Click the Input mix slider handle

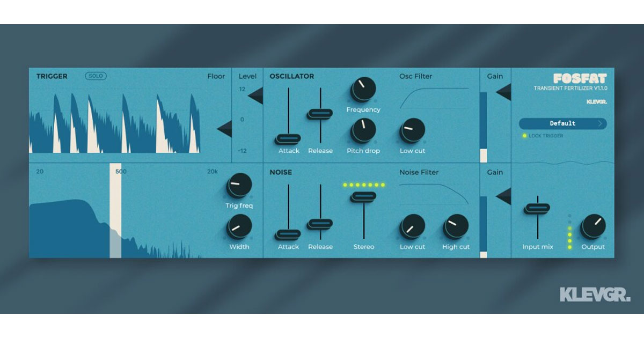pos(537,208)
